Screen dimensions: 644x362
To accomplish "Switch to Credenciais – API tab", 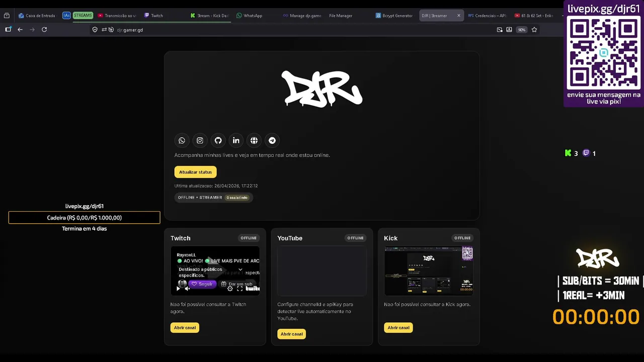I will click(x=487, y=16).
